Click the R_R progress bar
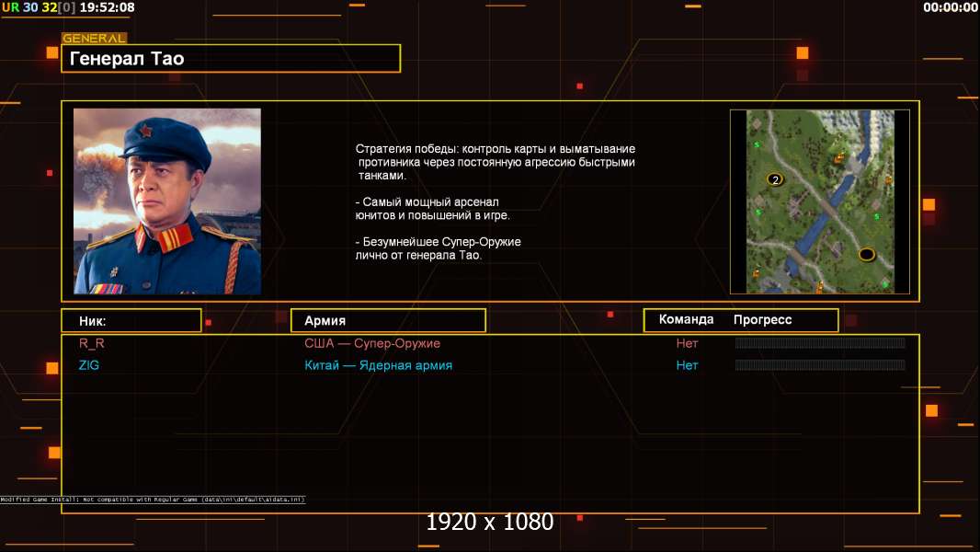The height and width of the screenshot is (552, 980). tap(820, 343)
